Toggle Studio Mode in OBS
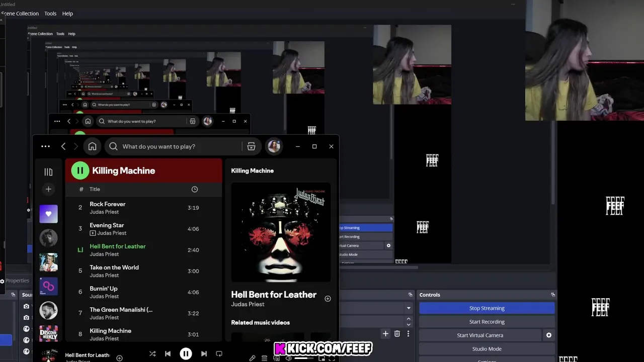The image size is (644, 362). (487, 349)
